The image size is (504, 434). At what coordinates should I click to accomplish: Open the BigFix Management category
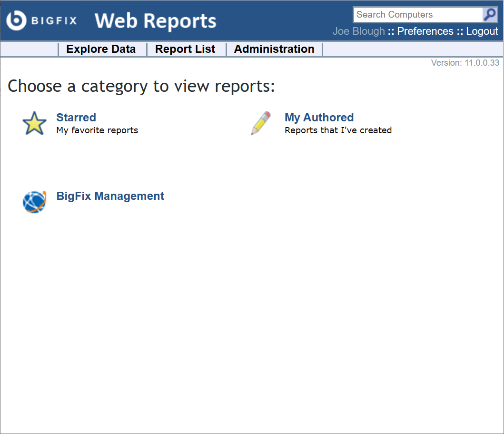pyautogui.click(x=110, y=196)
